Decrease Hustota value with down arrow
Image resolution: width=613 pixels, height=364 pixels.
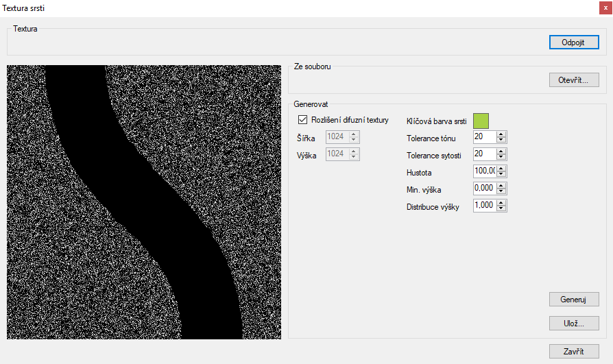point(501,175)
